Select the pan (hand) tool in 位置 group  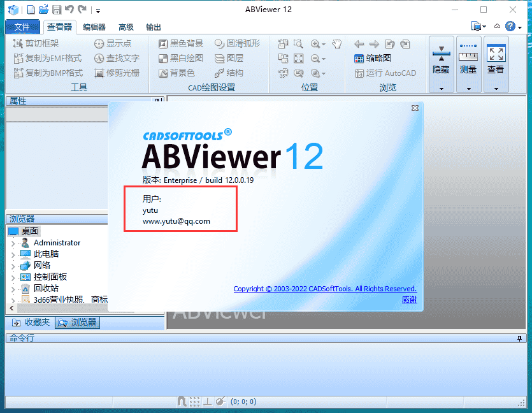337,43
